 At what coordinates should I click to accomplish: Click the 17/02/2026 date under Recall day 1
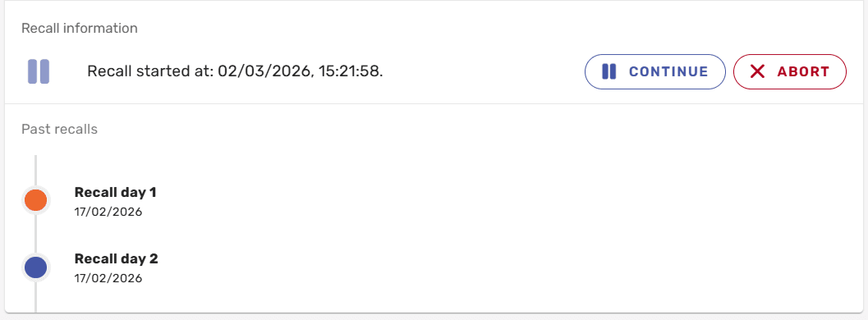(x=108, y=212)
